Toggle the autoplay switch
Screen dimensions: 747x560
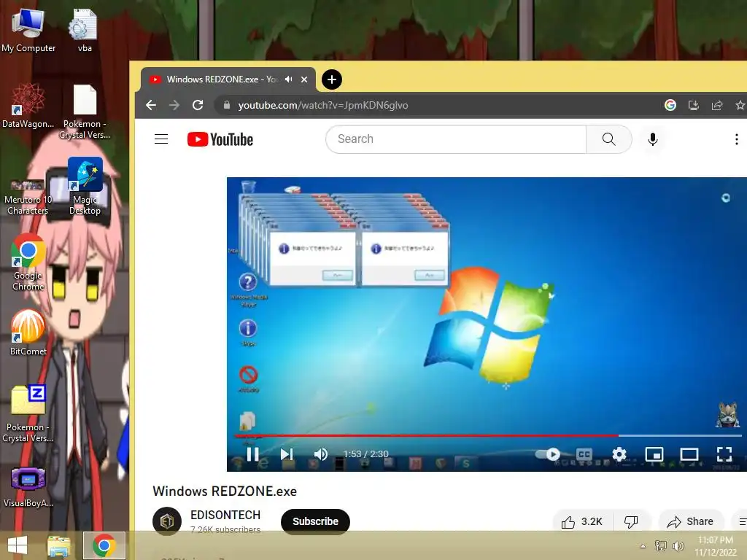[x=548, y=454]
